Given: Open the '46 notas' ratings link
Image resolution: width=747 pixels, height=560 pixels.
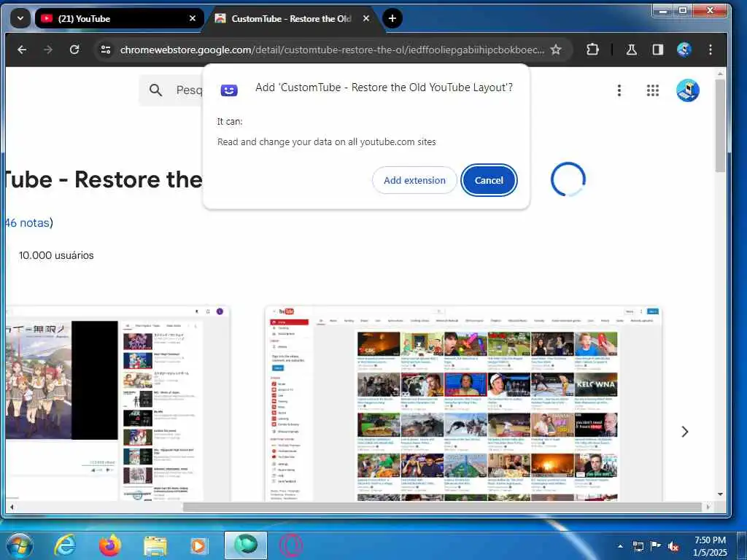Looking at the screenshot, I should tap(29, 222).
